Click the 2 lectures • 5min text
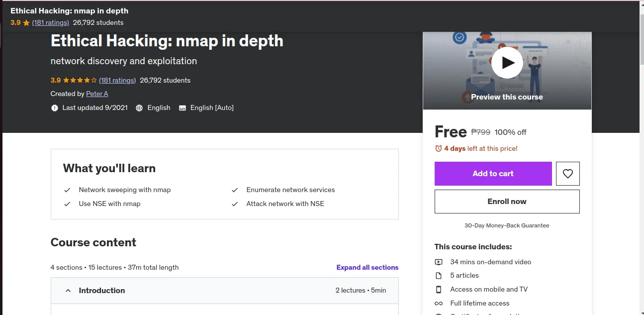 361,291
